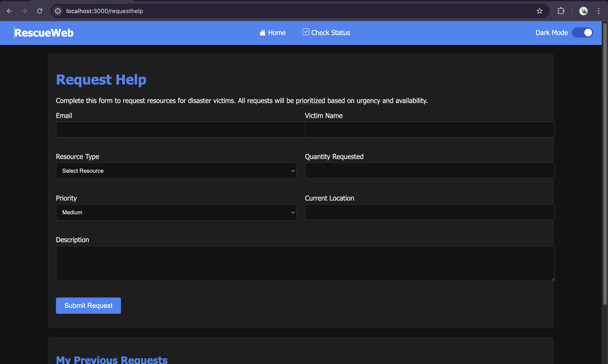
Task: Click the page vertical scrollbar
Action: pos(605,162)
